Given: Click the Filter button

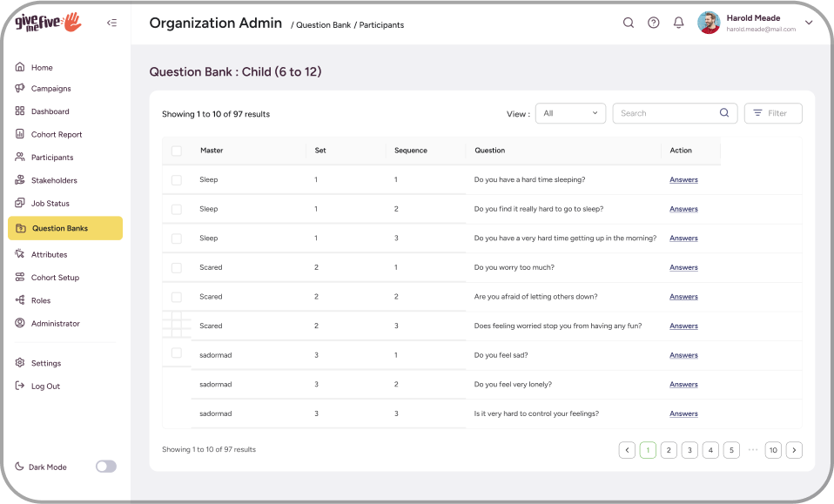Looking at the screenshot, I should click(773, 113).
